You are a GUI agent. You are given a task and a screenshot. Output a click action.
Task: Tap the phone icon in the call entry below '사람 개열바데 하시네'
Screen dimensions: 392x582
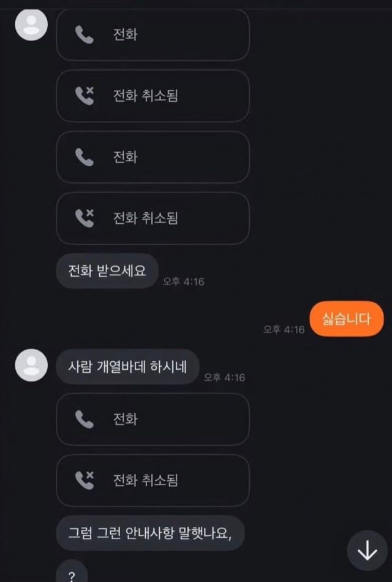[85, 419]
